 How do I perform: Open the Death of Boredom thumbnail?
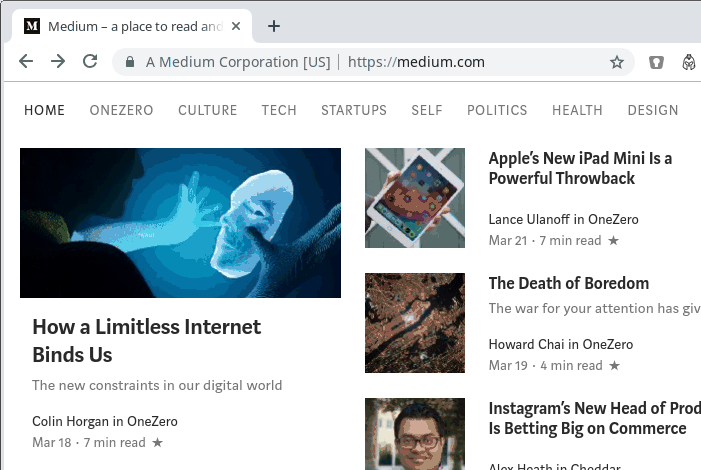pos(415,323)
